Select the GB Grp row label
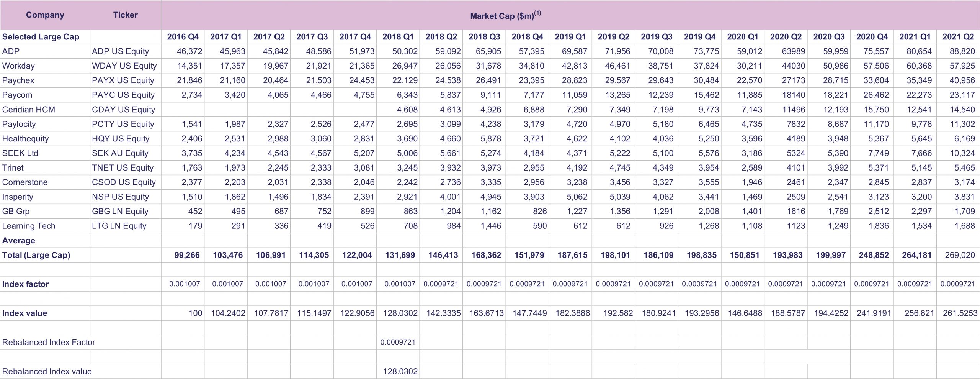Viewport: 980px width, 379px height. click(16, 212)
